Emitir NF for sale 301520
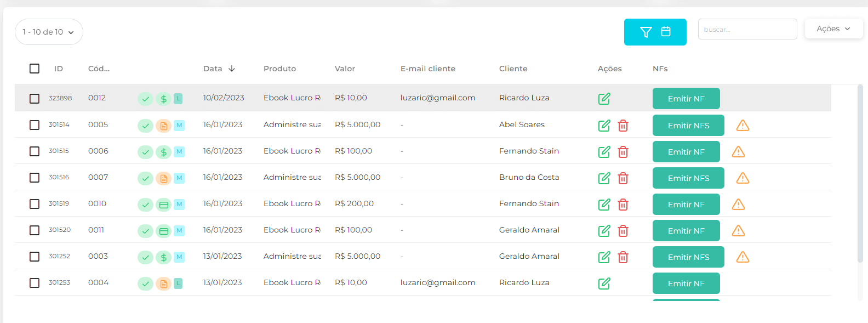 686,231
